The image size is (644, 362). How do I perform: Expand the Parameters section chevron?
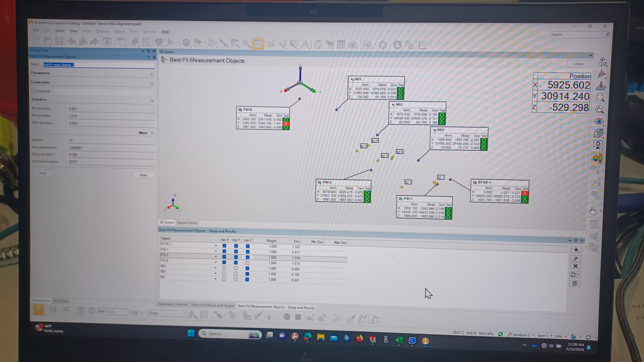coord(152,74)
